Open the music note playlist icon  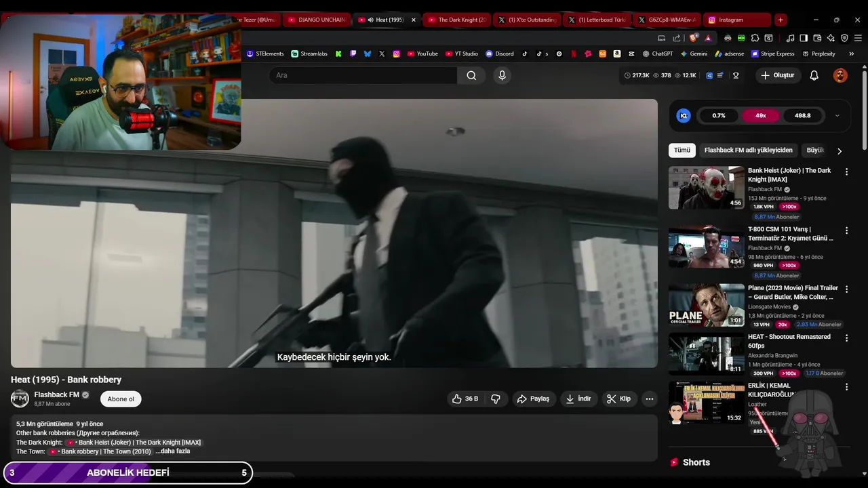(x=790, y=38)
